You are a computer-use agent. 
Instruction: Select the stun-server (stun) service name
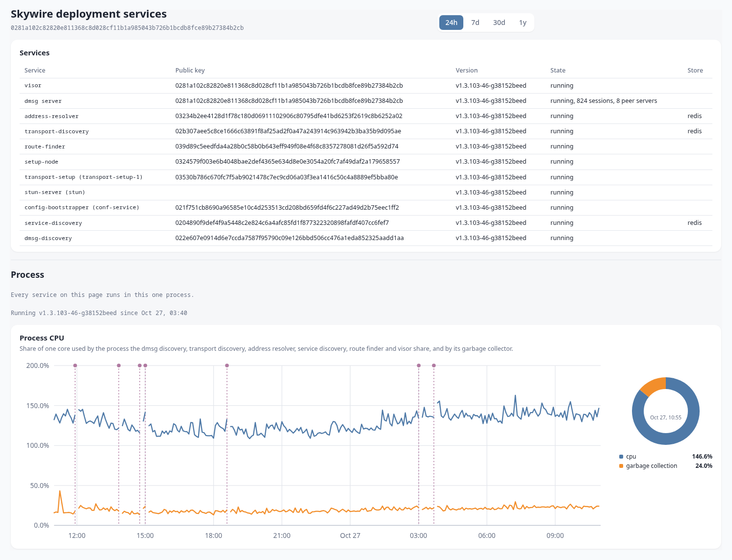click(x=55, y=193)
